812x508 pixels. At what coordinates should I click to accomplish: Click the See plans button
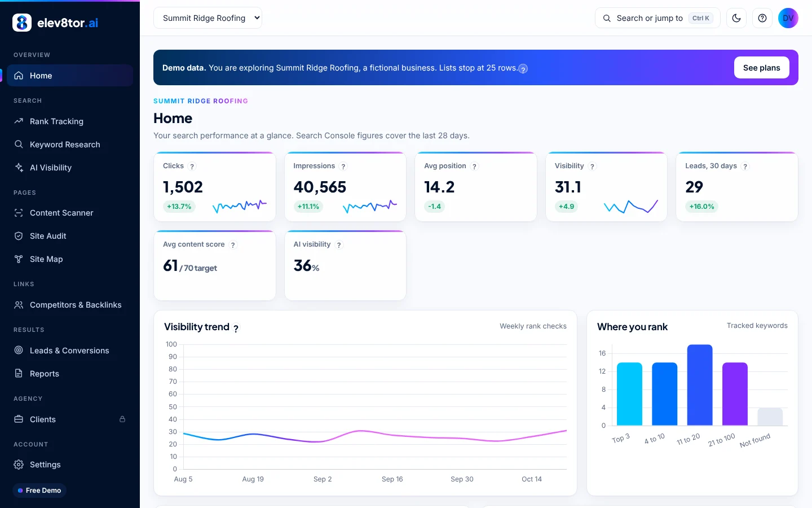click(762, 68)
